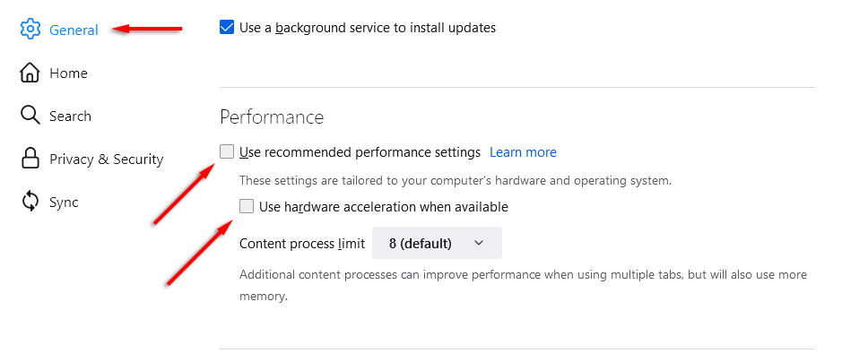Click the General gear icon
The image size is (868, 362).
click(x=30, y=30)
